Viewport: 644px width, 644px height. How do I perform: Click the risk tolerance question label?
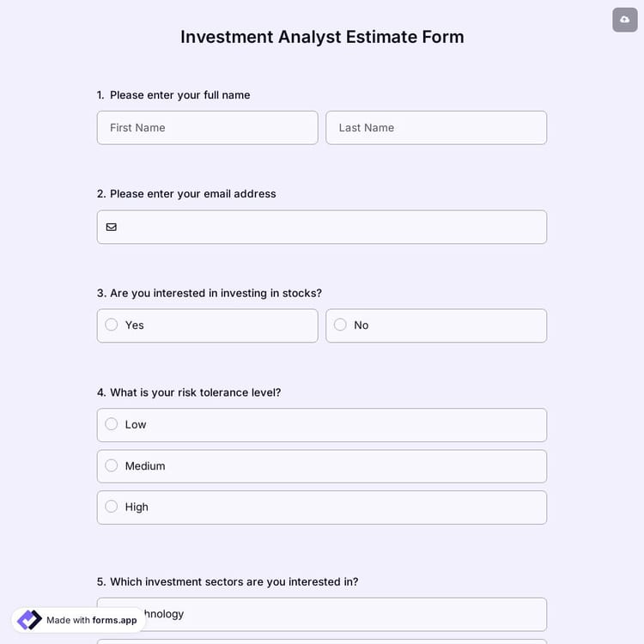[195, 392]
